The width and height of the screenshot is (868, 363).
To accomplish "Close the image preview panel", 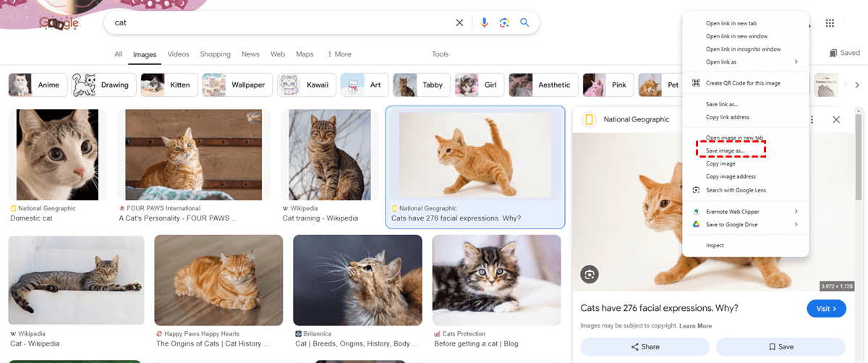I will coord(836,120).
